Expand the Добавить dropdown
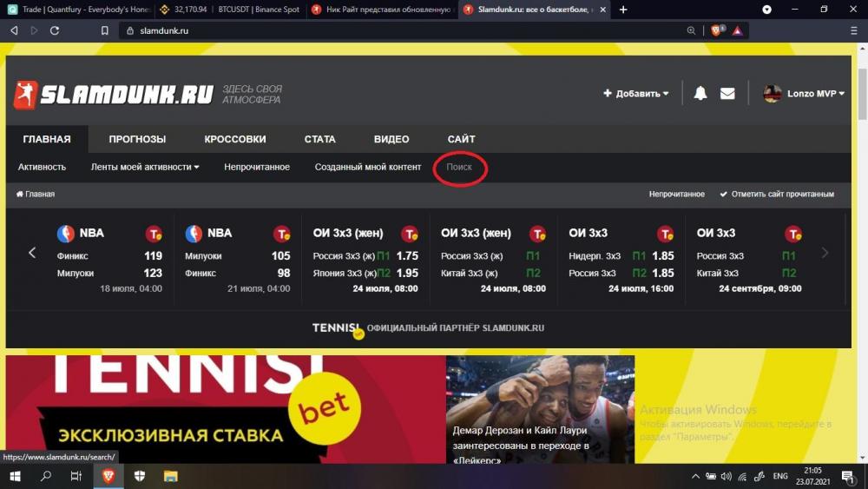The width and height of the screenshot is (868, 489). (x=636, y=94)
